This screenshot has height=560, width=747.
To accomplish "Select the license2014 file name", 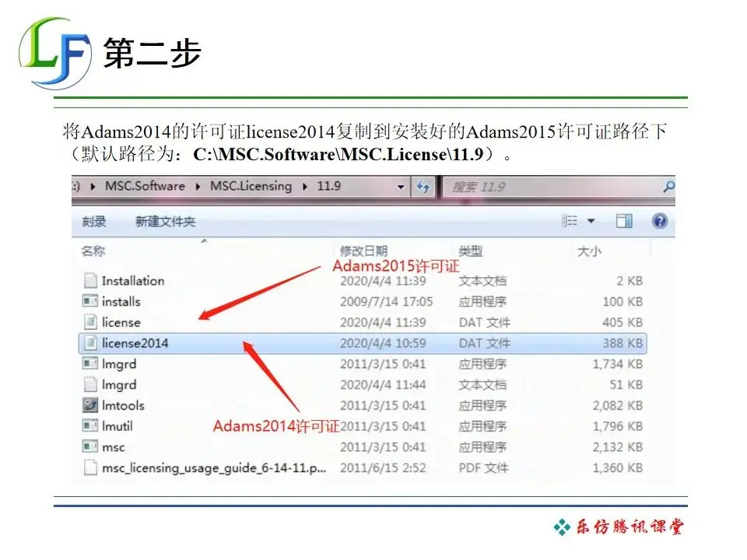I will [135, 343].
